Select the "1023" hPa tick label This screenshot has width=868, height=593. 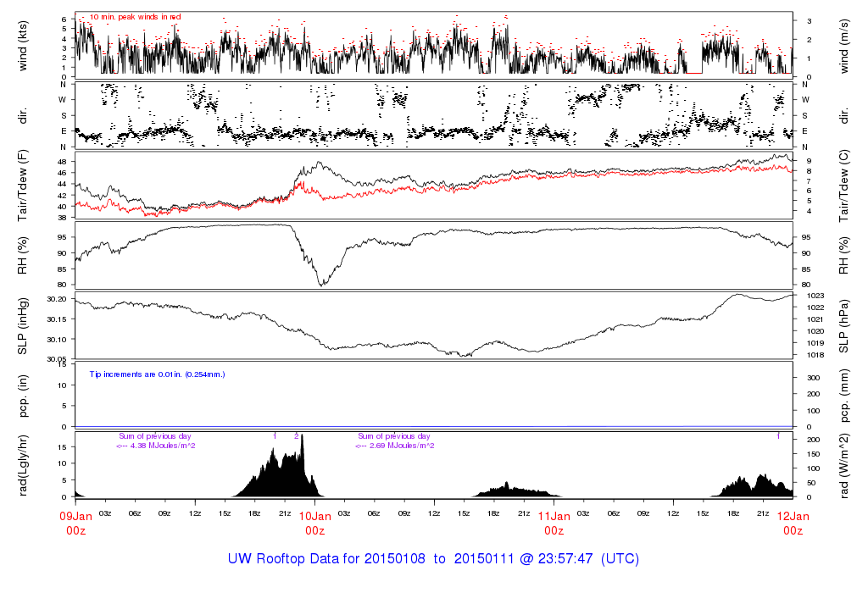[x=815, y=296]
